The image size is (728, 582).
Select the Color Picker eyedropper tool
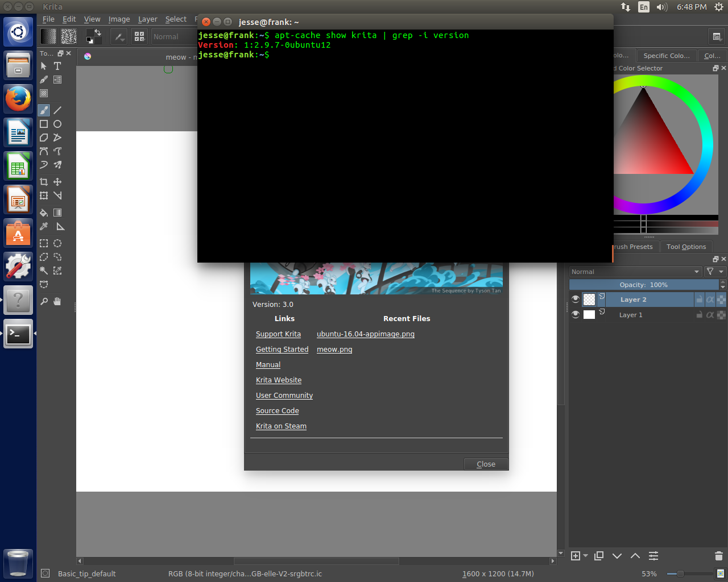[x=44, y=226]
